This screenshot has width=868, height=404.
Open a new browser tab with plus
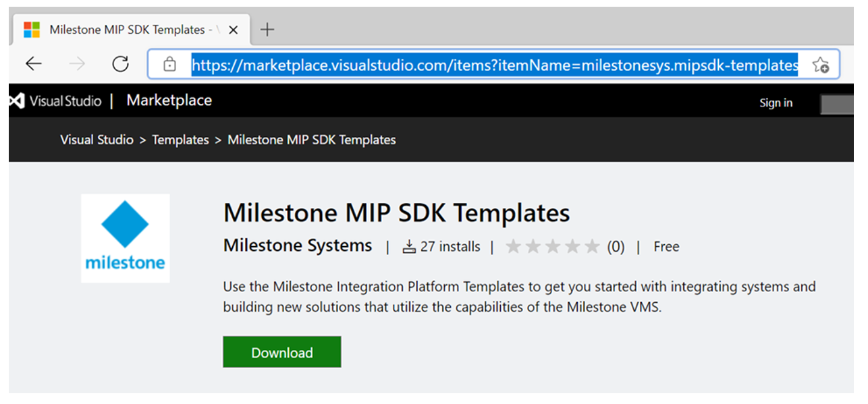coord(267,29)
